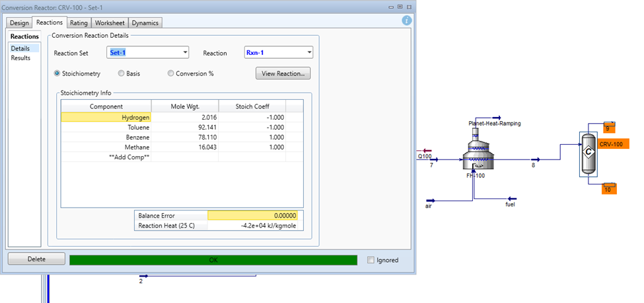Click the Toluene component cell

tap(106, 127)
